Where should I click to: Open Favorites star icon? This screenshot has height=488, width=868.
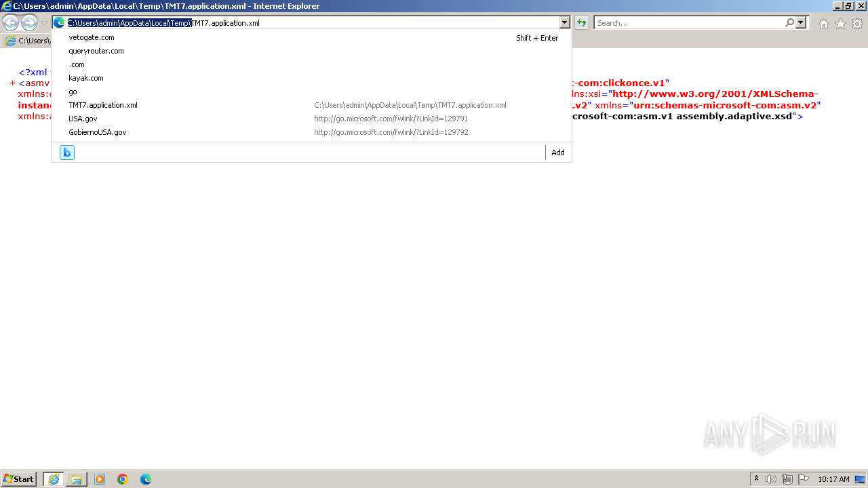(840, 24)
